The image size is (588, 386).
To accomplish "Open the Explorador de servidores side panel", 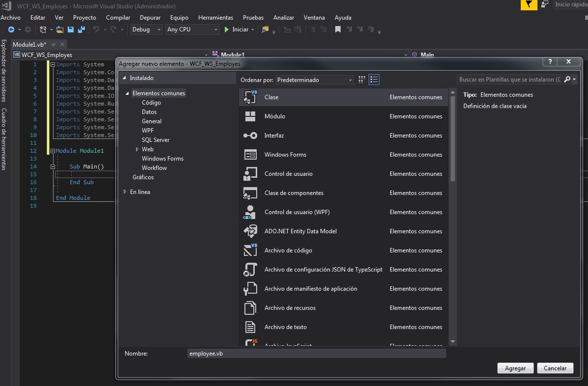I will [x=4, y=71].
